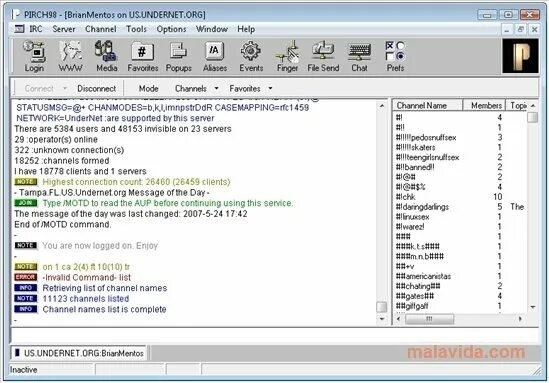The height and width of the screenshot is (383, 549).
Task: Open the Window menu
Action: [212, 29]
